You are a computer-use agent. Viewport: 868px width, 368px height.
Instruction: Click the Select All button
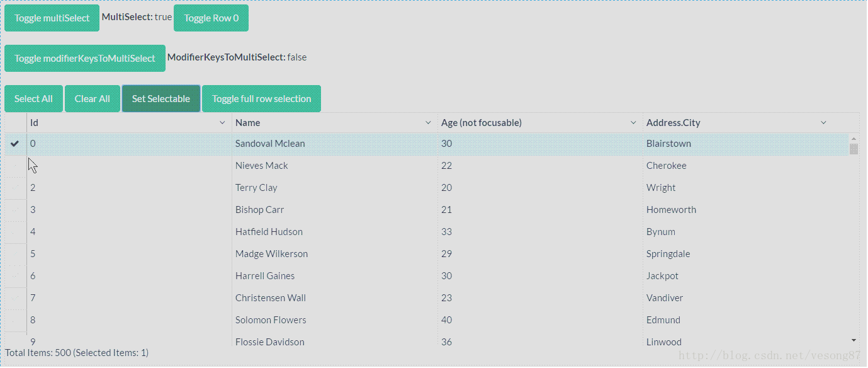(x=33, y=99)
